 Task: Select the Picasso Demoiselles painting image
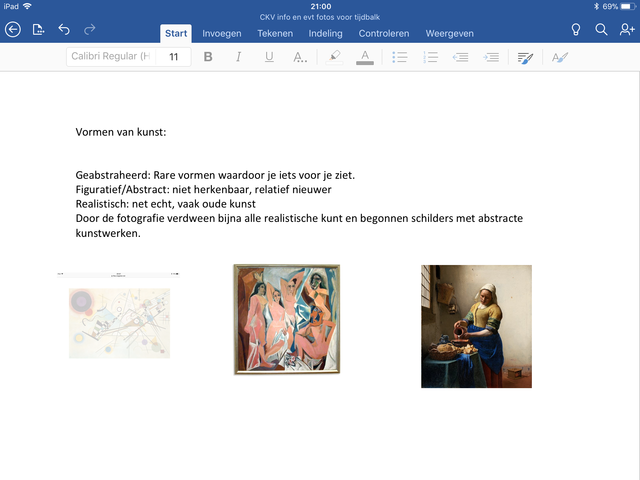[x=287, y=319]
